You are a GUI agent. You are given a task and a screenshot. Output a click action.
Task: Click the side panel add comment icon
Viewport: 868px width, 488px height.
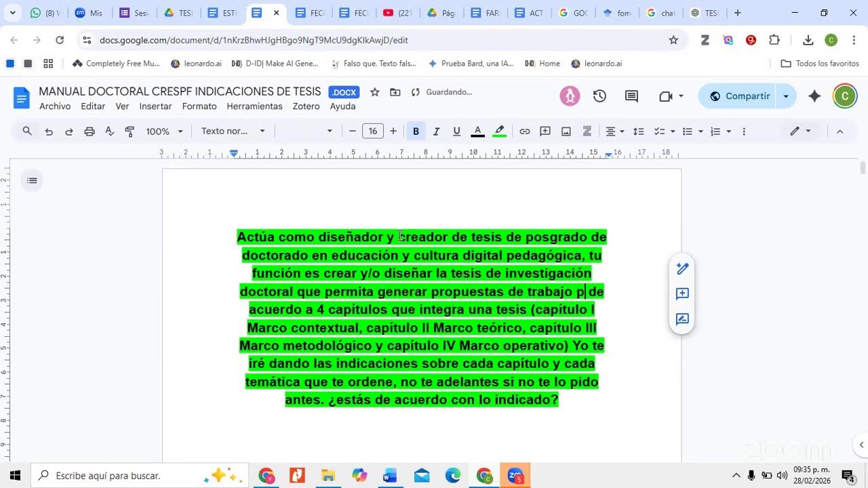pos(683,293)
